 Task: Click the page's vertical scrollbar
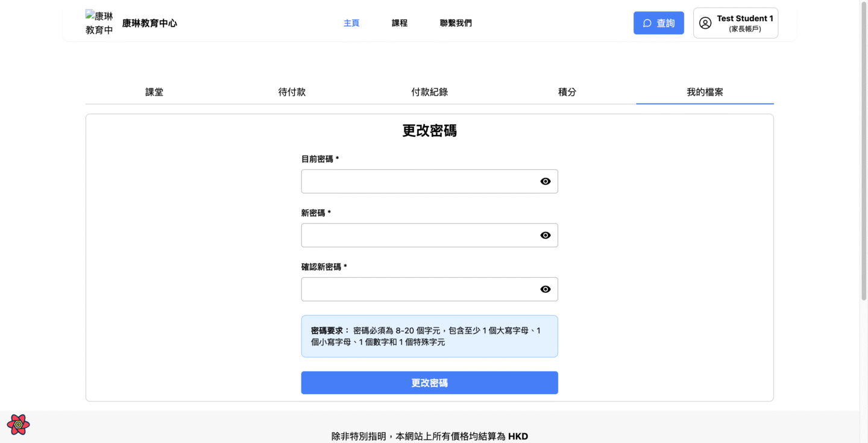(863, 151)
